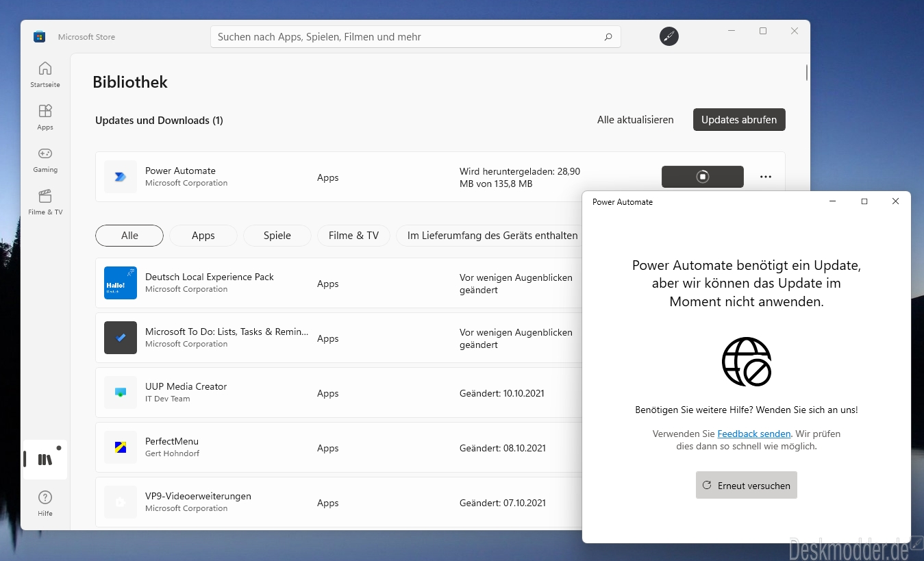Close the Microsoft Store window
The width and height of the screenshot is (924, 561).
click(795, 32)
